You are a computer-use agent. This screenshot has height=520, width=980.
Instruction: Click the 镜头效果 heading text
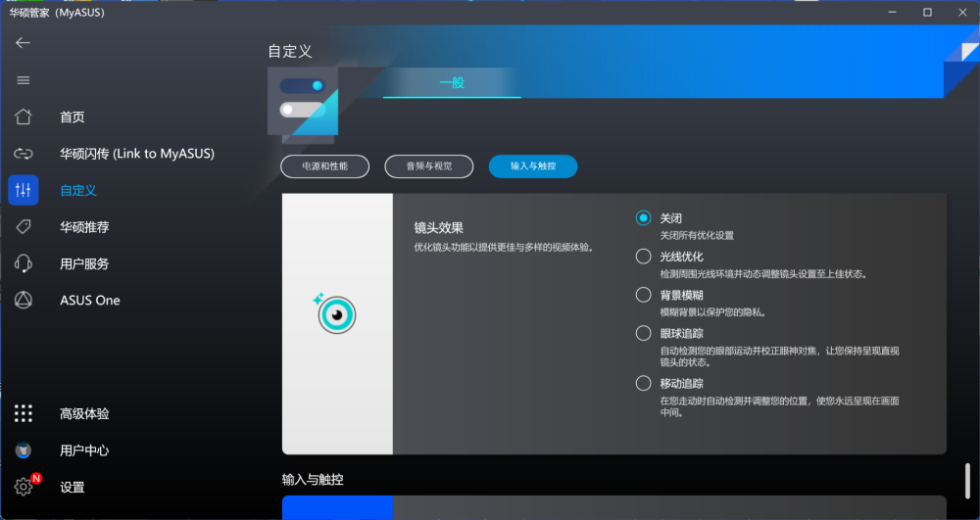(x=439, y=228)
